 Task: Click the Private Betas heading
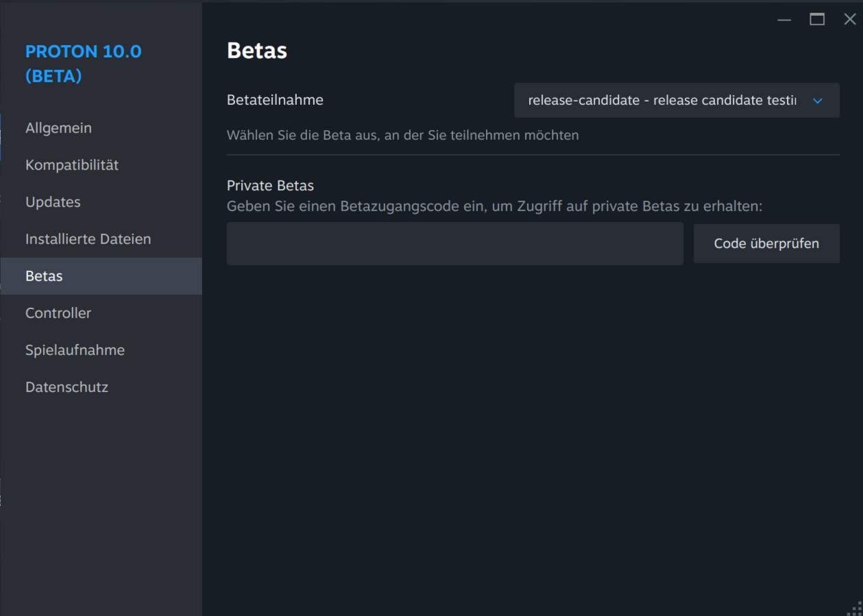pos(270,186)
